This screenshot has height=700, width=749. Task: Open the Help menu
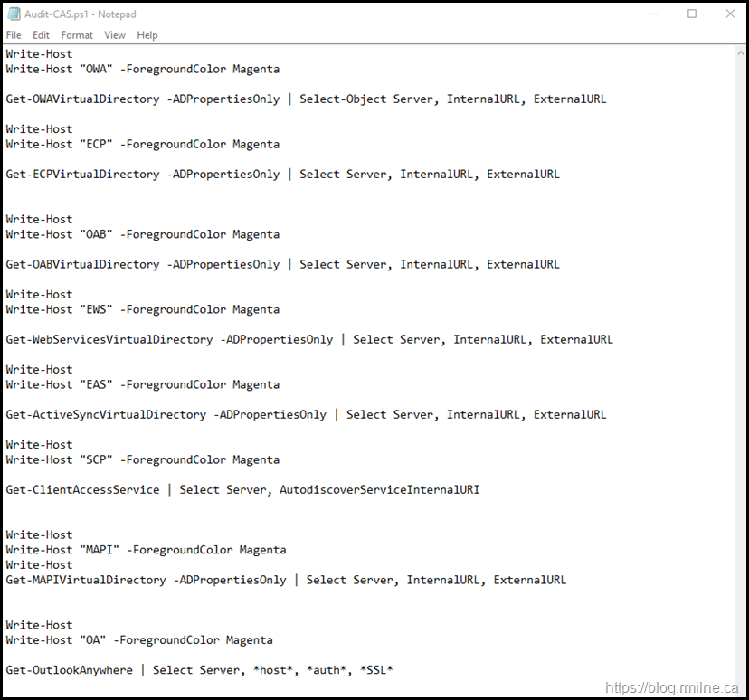pos(147,35)
